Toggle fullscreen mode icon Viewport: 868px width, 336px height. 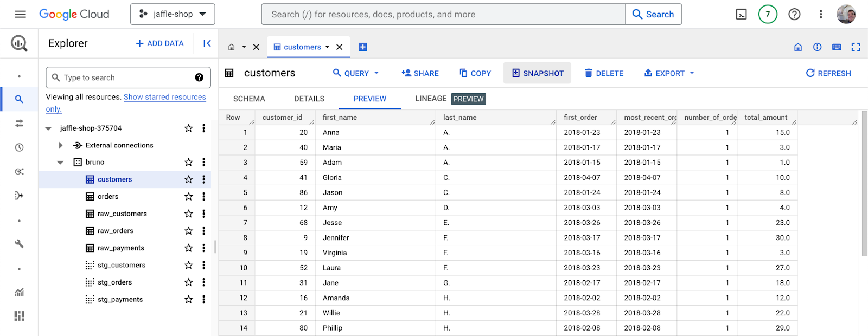pos(856,47)
